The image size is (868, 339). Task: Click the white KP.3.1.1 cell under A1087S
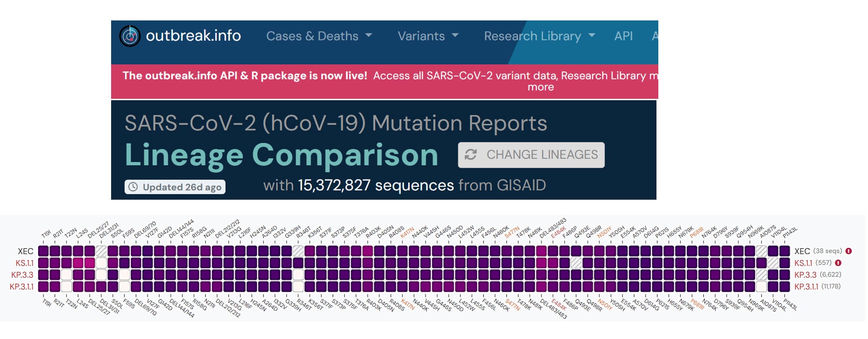(762, 287)
